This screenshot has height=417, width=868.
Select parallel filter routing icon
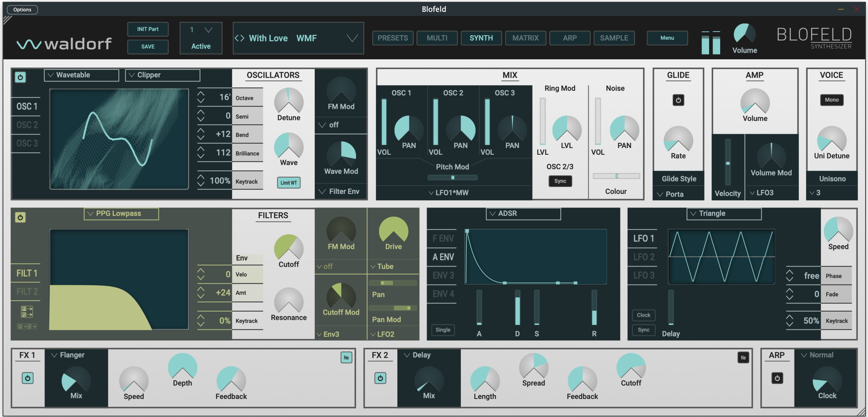(27, 312)
